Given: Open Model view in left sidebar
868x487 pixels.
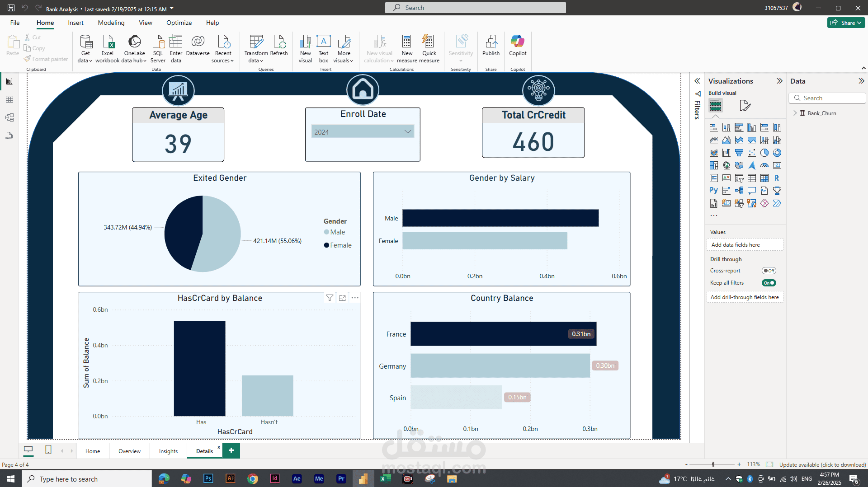Looking at the screenshot, I should (9, 117).
